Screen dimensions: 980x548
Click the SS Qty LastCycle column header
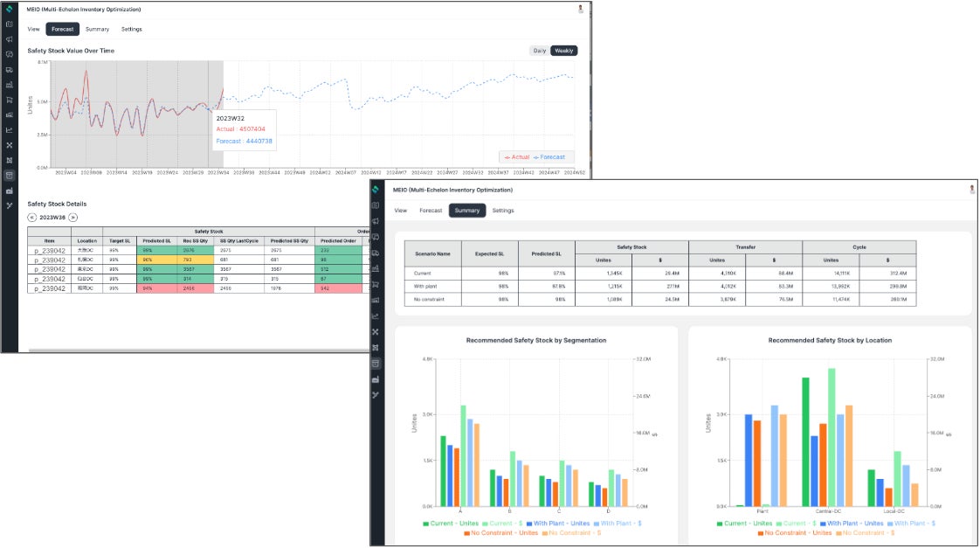pyautogui.click(x=238, y=241)
